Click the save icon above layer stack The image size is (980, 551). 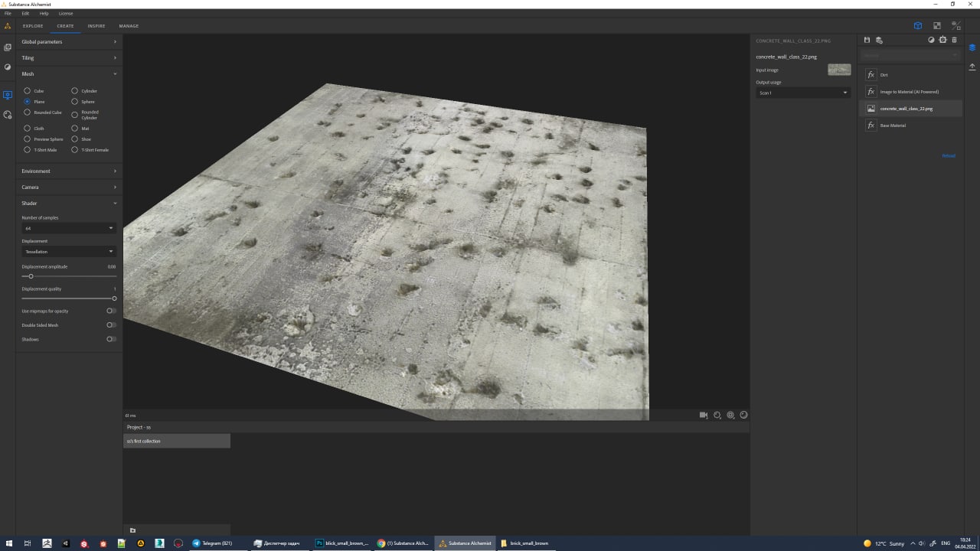pos(867,40)
